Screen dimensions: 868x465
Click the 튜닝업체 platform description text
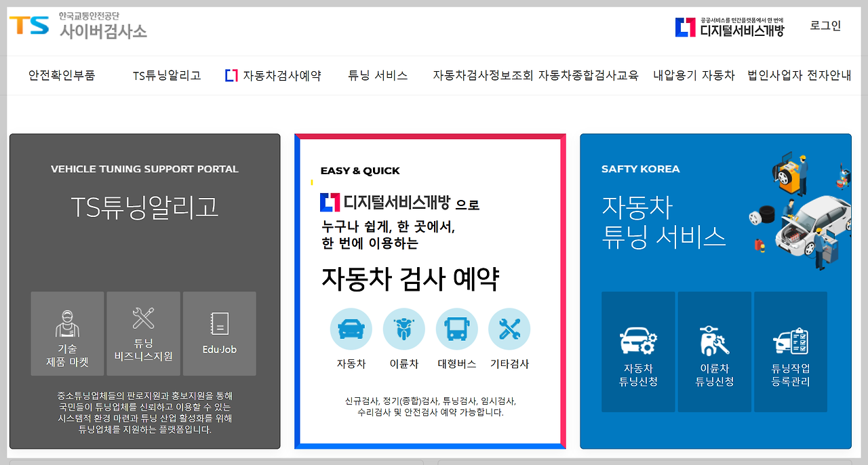pos(144,412)
